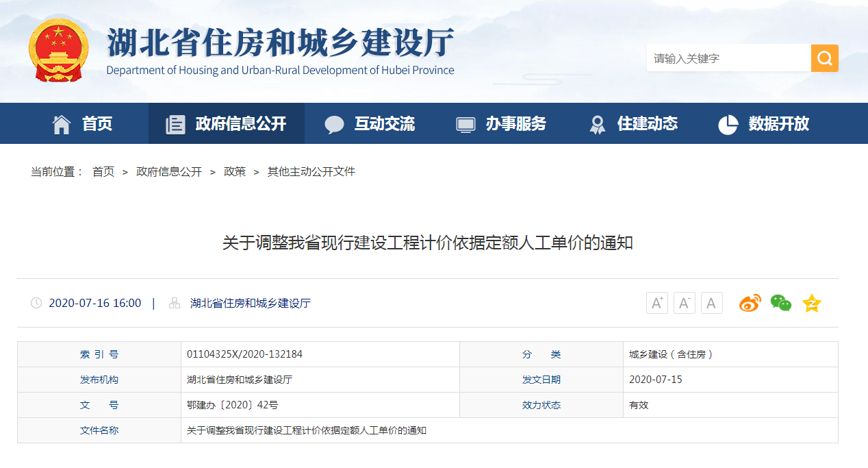This screenshot has height=468, width=868.
Task: Expand the 其他主动公开文件 breadcrumb section
Action: [x=311, y=171]
